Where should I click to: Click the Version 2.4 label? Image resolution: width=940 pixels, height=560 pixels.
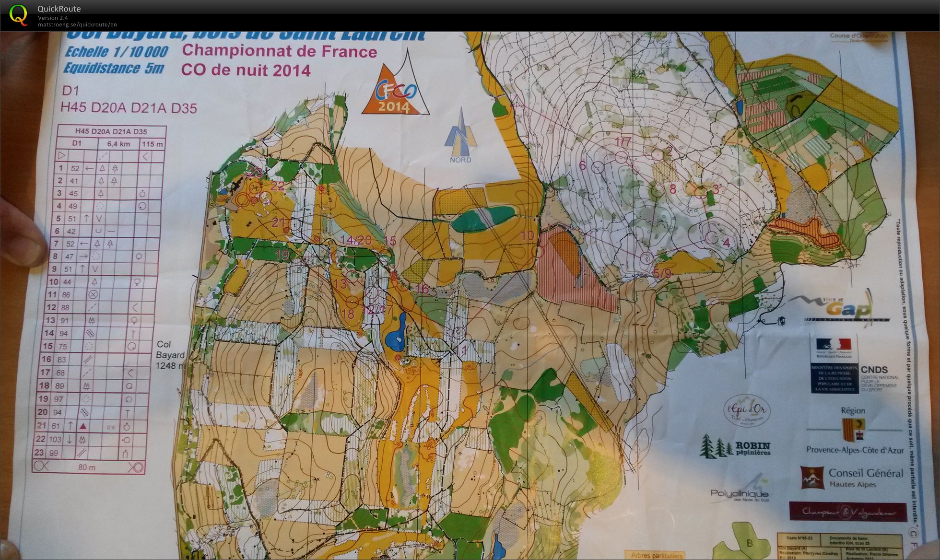[x=53, y=18]
